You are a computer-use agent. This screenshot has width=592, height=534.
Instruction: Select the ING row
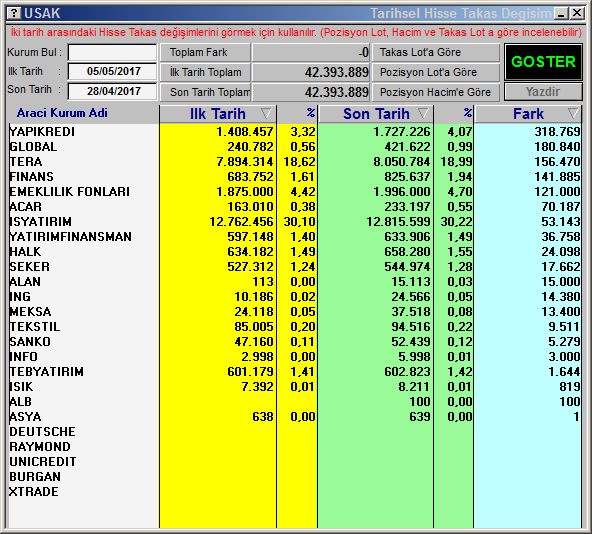point(294,297)
